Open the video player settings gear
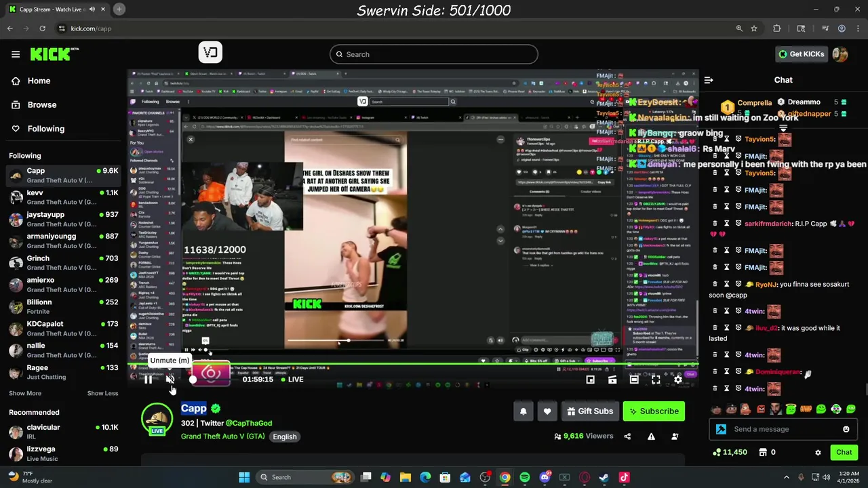This screenshot has height=488, width=868. 677,380
